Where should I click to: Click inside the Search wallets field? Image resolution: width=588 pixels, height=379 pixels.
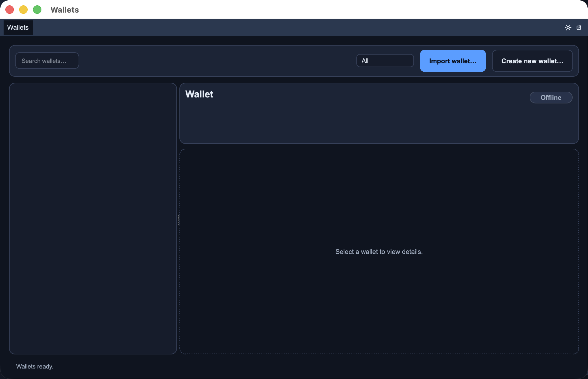(x=47, y=60)
